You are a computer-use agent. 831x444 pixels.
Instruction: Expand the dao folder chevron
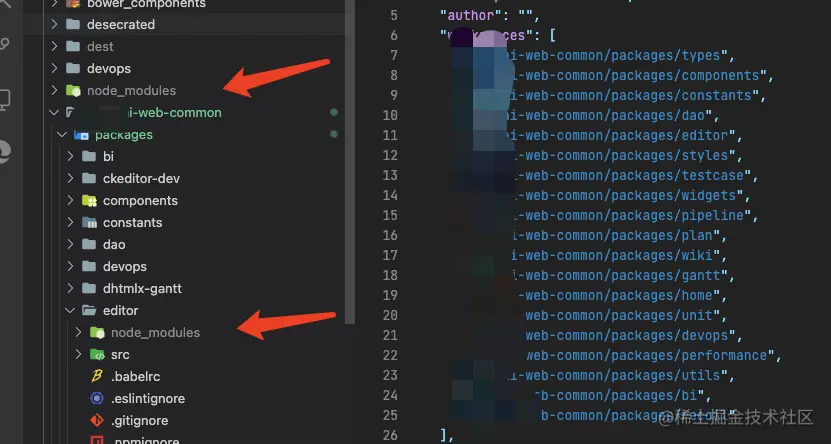[70, 244]
